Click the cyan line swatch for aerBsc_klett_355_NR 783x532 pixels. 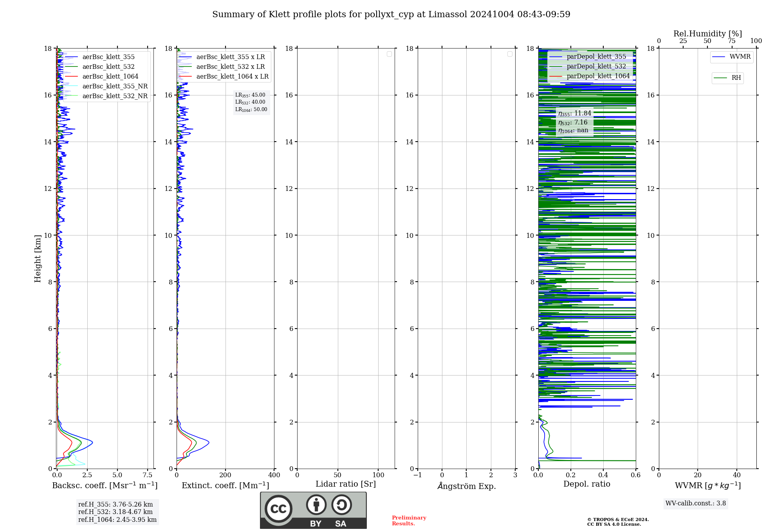71,86
